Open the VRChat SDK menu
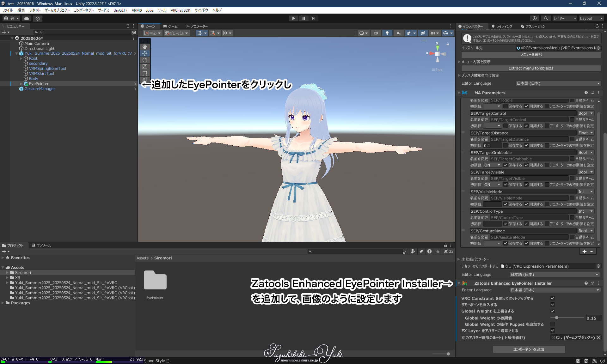 pyautogui.click(x=180, y=10)
